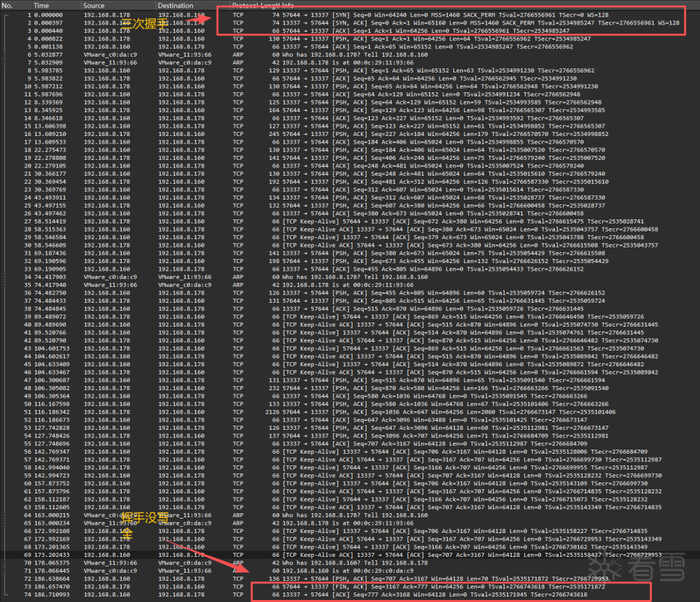Select packet 54 at time 127.748426

(350, 435)
